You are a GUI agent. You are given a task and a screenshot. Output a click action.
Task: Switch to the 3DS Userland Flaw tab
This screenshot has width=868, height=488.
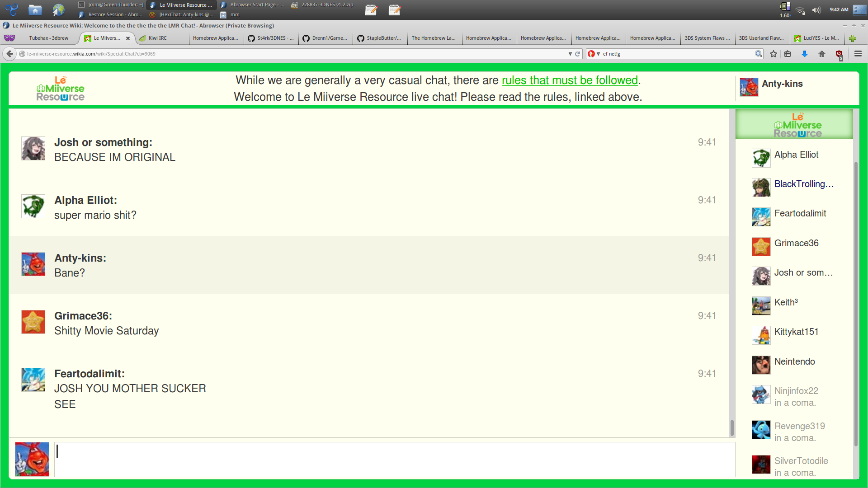[763, 38]
